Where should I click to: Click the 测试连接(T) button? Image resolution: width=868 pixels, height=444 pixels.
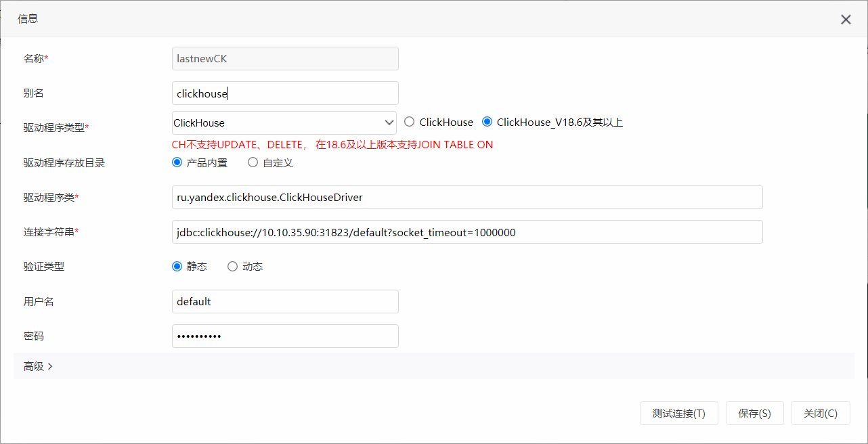point(679,414)
